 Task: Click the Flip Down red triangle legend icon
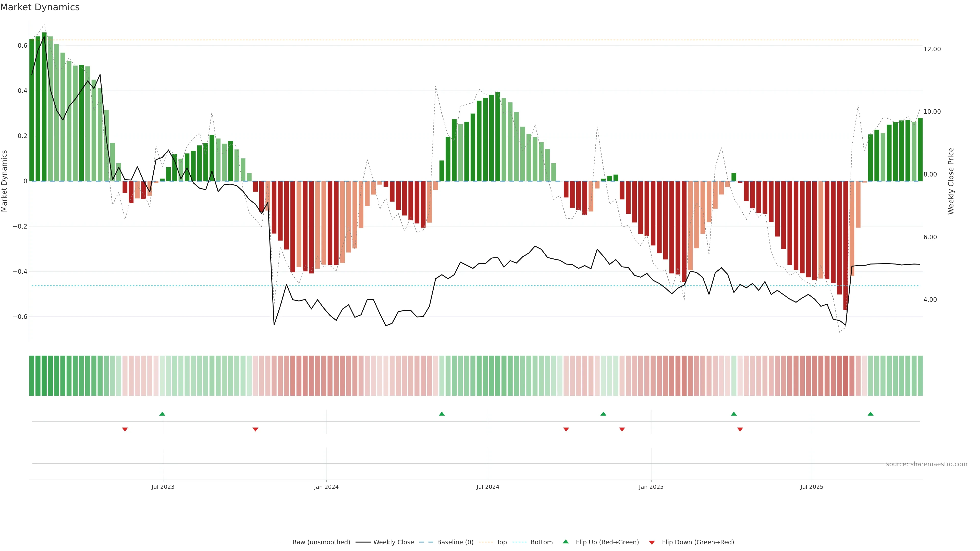[652, 542]
